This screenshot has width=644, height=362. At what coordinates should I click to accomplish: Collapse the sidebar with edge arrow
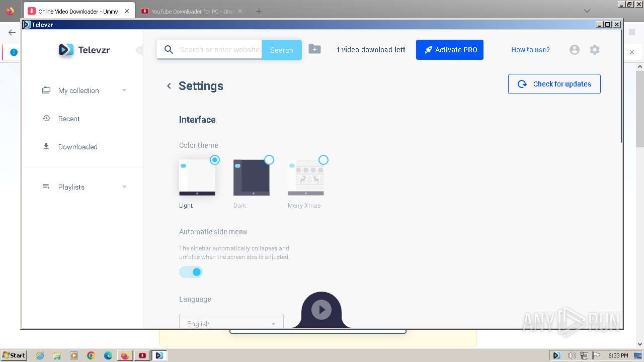pyautogui.click(x=140, y=50)
